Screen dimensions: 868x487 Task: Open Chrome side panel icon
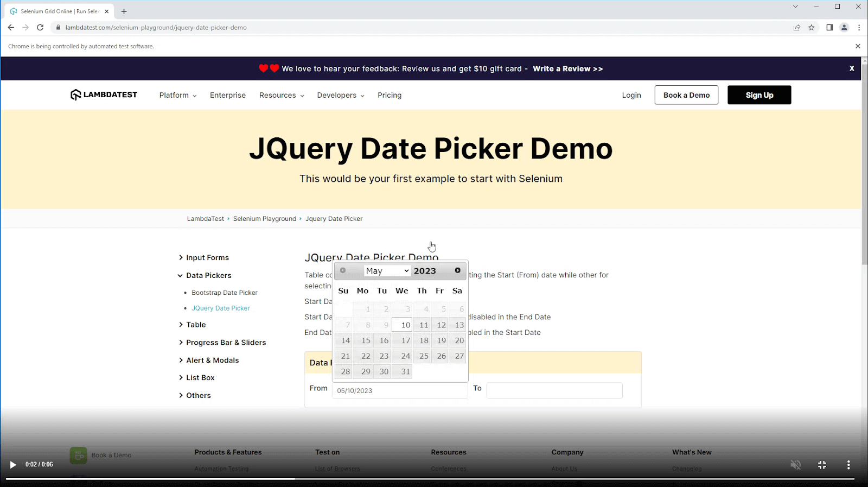point(829,27)
